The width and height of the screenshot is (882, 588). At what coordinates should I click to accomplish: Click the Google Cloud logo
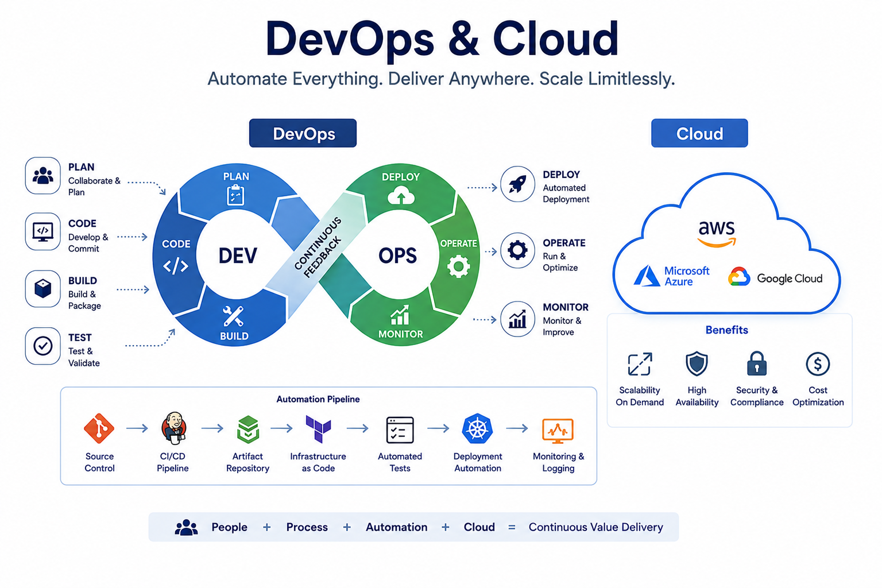pos(775,278)
